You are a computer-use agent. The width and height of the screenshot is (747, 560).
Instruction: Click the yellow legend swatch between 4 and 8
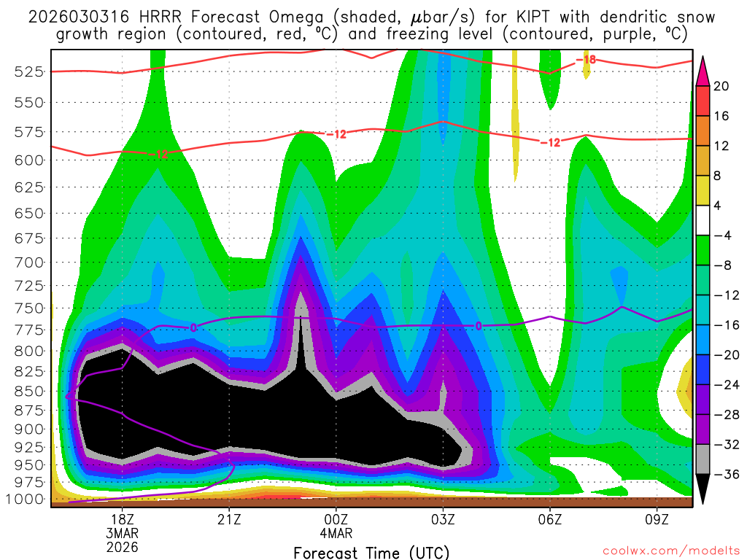click(703, 190)
